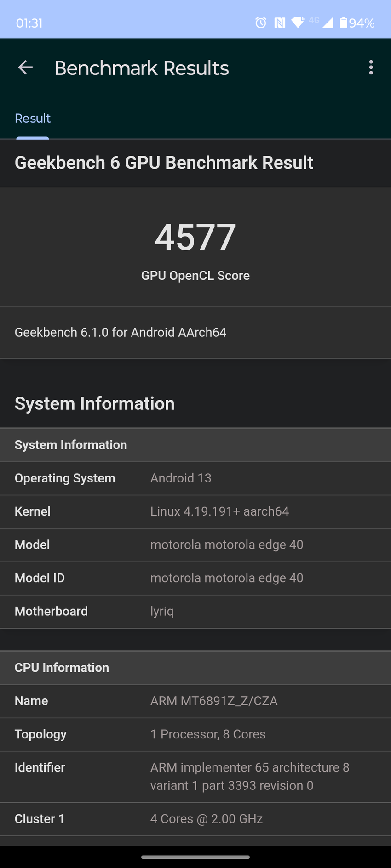Tap the Wi-Fi icon in status bar
Viewport: 391px width, 868px height.
[298, 23]
